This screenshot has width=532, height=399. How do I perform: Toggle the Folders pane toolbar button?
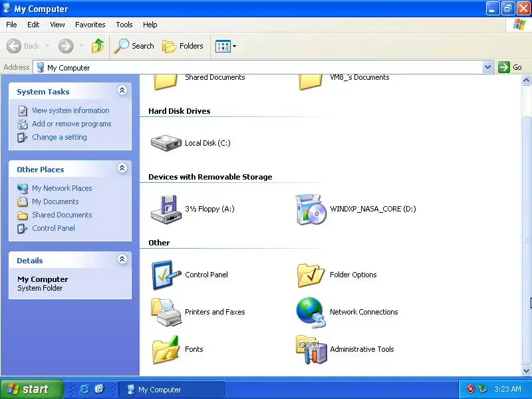point(183,46)
